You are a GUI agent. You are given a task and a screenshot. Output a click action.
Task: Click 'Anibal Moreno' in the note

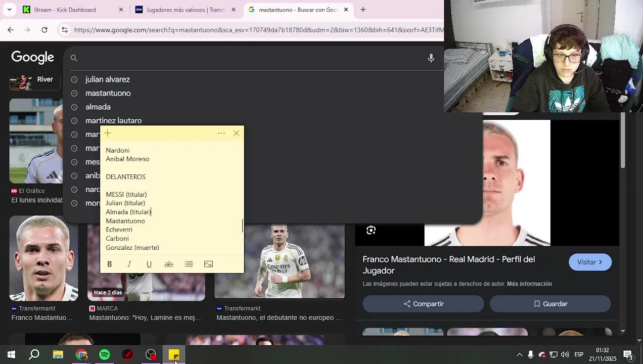127,159
